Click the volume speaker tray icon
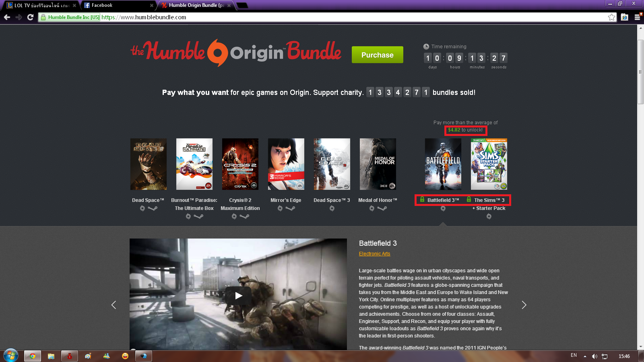The height and width of the screenshot is (362, 644). coord(594,356)
